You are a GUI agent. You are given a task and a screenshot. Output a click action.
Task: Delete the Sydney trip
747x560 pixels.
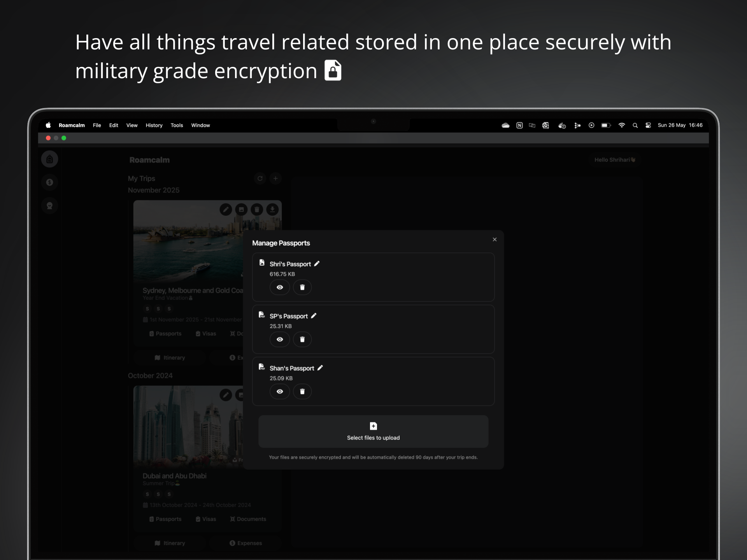(257, 210)
